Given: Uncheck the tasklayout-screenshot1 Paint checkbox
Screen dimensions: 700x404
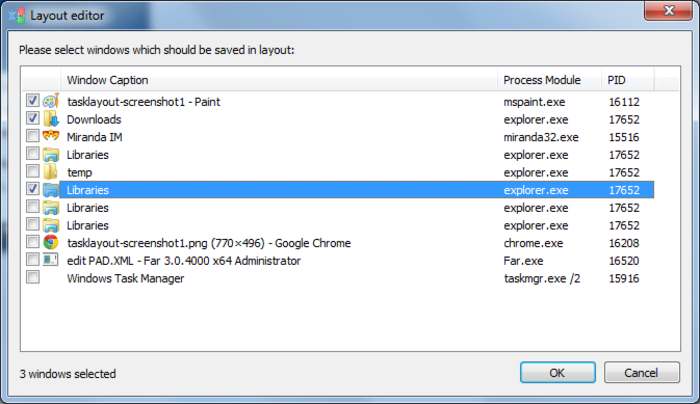Looking at the screenshot, I should tap(33, 100).
